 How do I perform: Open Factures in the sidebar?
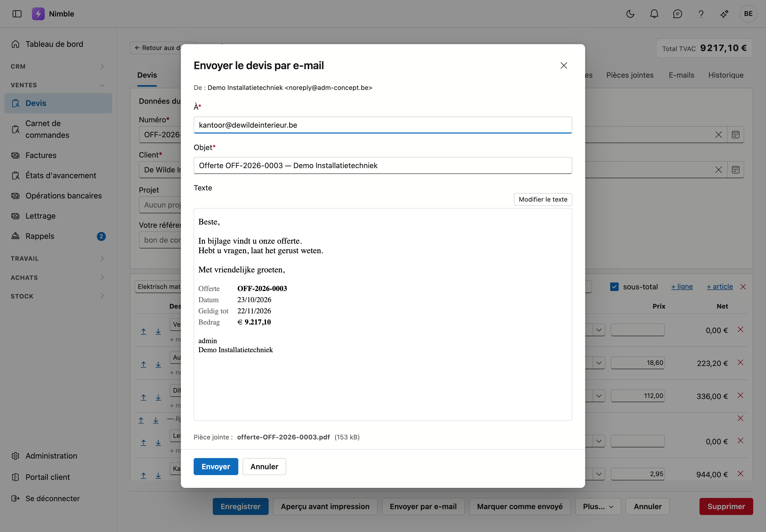click(58, 155)
